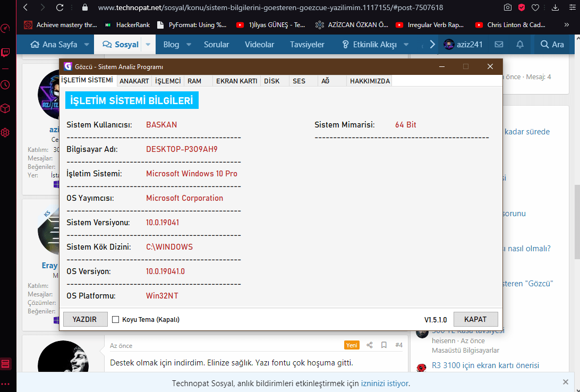The width and height of the screenshot is (580, 392).
Task: Click the red shield ad blocker icon
Action: [522, 7]
